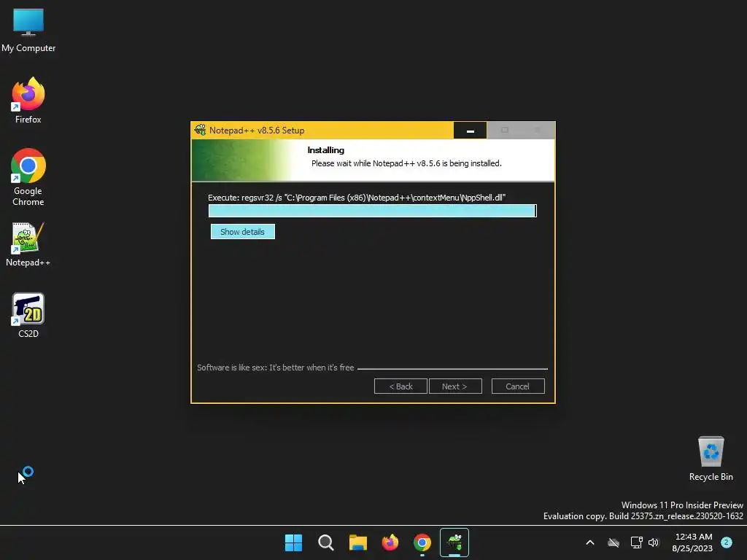Select the CS2D desktop shortcut
Image resolution: width=747 pixels, height=560 pixels.
pos(28,315)
